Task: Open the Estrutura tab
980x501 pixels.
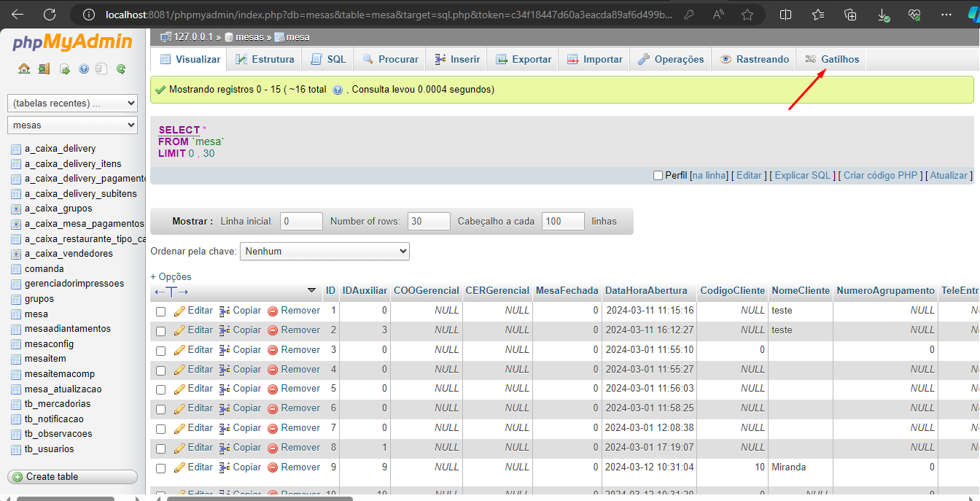Action: click(x=265, y=60)
